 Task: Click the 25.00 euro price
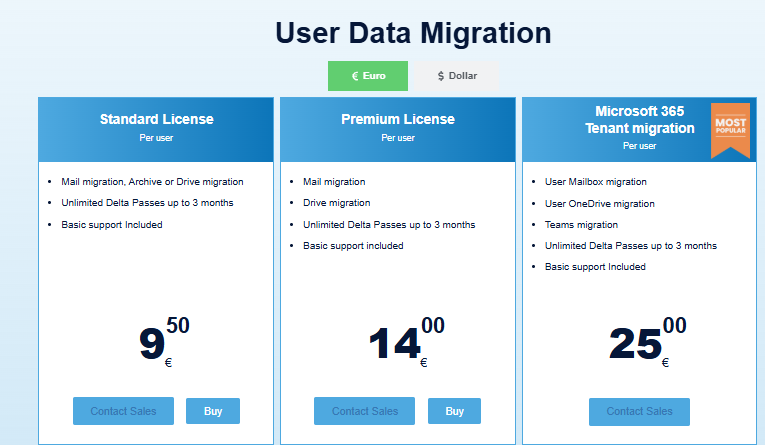(647, 342)
